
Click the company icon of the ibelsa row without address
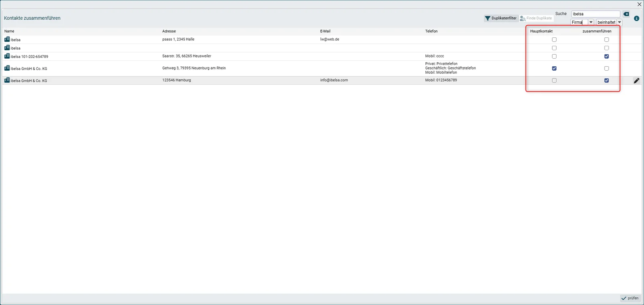coord(7,48)
